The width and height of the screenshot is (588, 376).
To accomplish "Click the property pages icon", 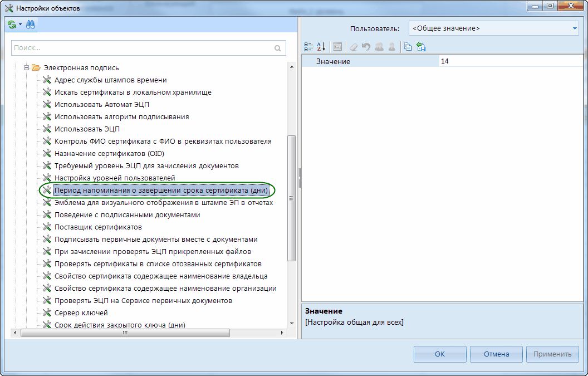I will (337, 47).
